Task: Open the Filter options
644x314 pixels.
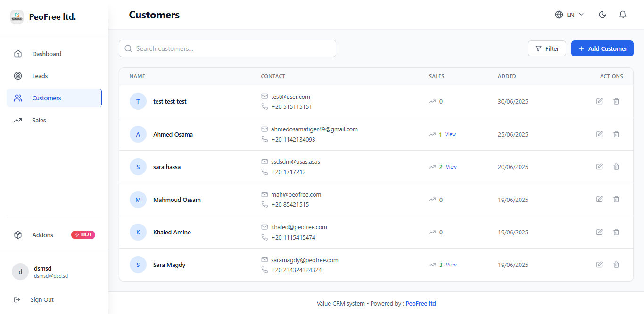Action: (x=547, y=48)
